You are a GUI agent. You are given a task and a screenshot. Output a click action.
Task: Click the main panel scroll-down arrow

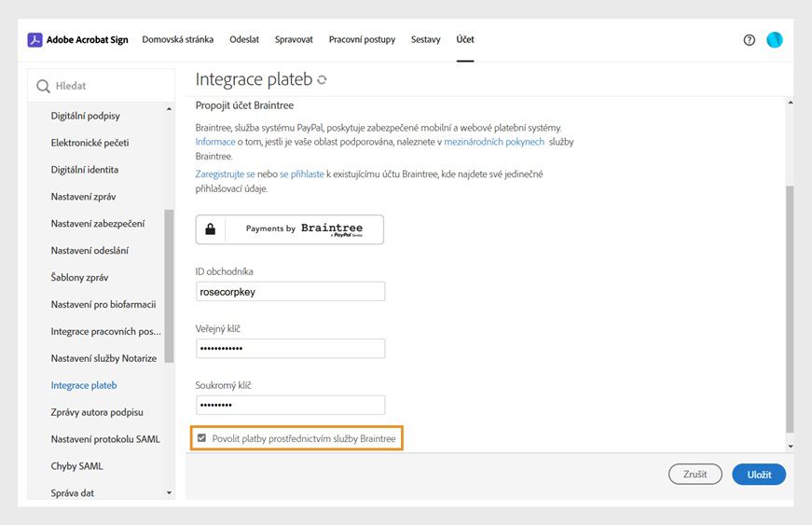(790, 447)
